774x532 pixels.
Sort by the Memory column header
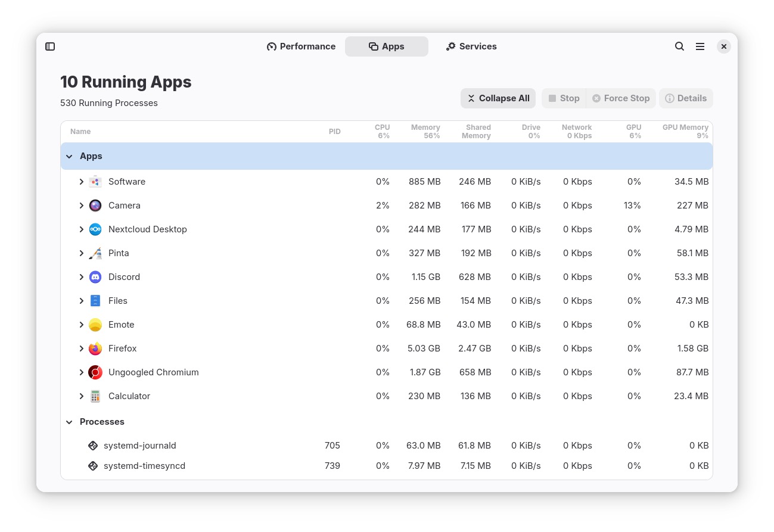(x=425, y=132)
